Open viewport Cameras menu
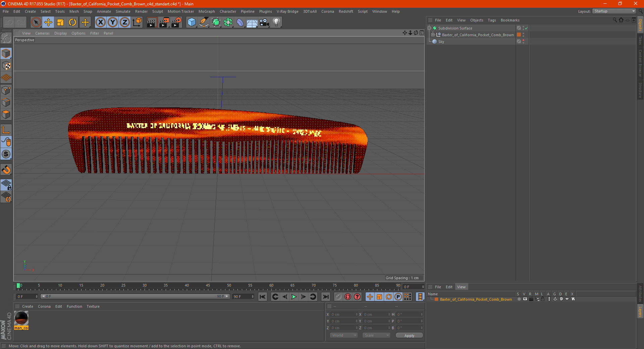The image size is (644, 349). point(42,33)
